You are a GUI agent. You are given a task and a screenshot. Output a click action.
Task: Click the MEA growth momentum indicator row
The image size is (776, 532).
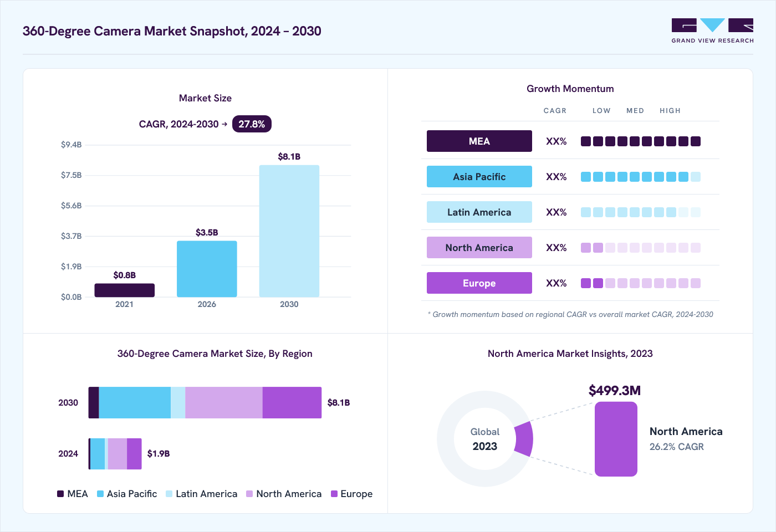pos(641,141)
